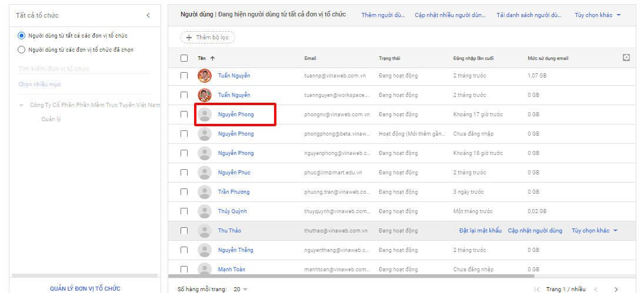Click the default avatar of Thúy Quỳnh
Image resolution: width=644 pixels, height=293 pixels.
(205, 211)
